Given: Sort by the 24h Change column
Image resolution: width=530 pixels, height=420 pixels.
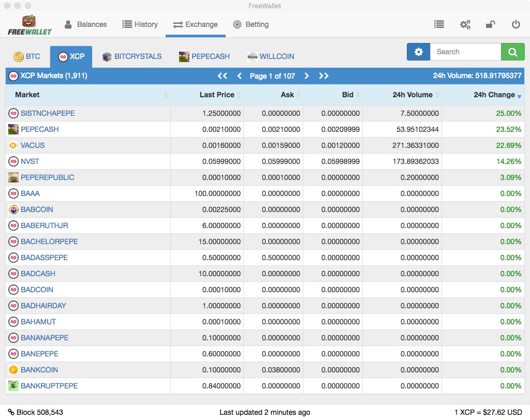Looking at the screenshot, I should pyautogui.click(x=494, y=95).
